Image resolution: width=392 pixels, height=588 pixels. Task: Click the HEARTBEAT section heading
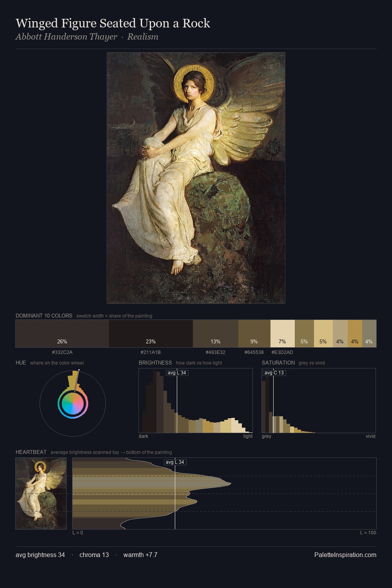pos(31,452)
